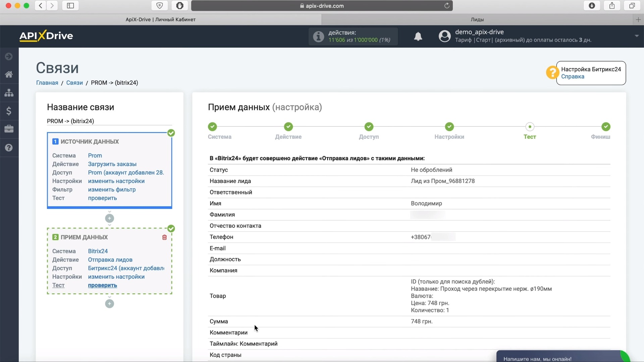Expand the sidebar arrow icon
Viewport: 644px width, 362px height.
(x=9, y=56)
